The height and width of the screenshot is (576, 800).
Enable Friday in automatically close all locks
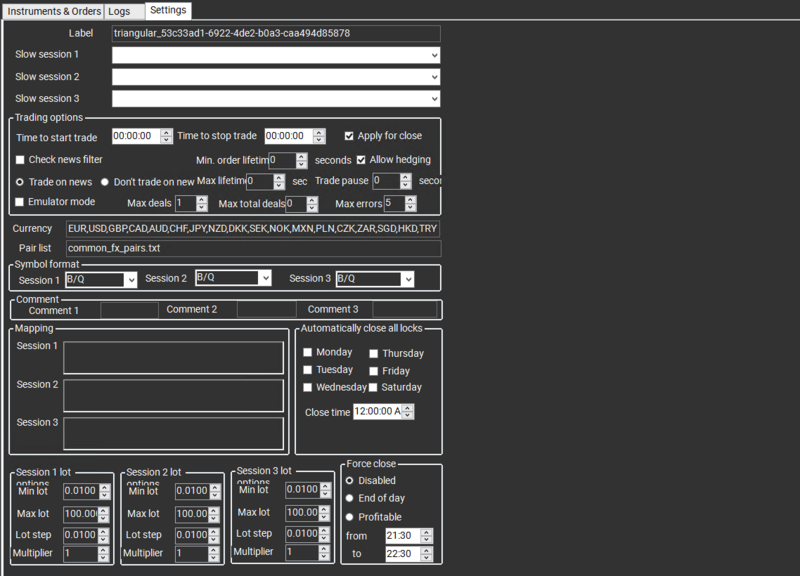[374, 370]
